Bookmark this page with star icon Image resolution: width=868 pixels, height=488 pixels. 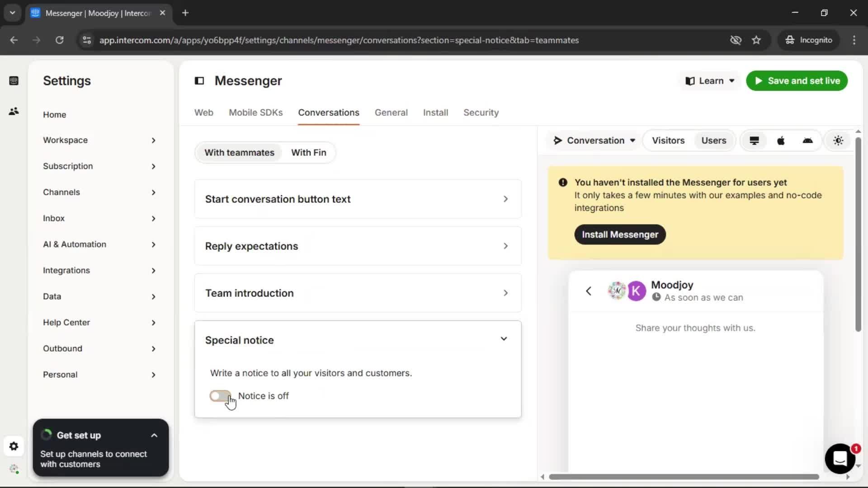[x=756, y=40]
